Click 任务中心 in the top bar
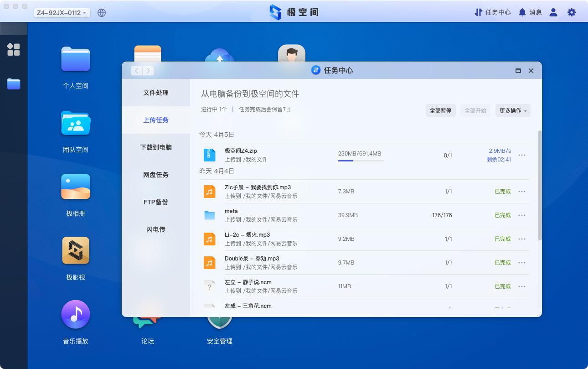This screenshot has width=588, height=369. (x=493, y=12)
